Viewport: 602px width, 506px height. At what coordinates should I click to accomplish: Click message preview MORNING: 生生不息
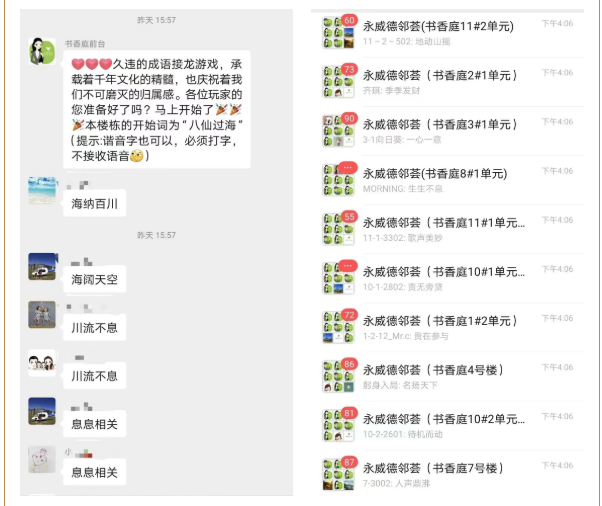tap(403, 189)
